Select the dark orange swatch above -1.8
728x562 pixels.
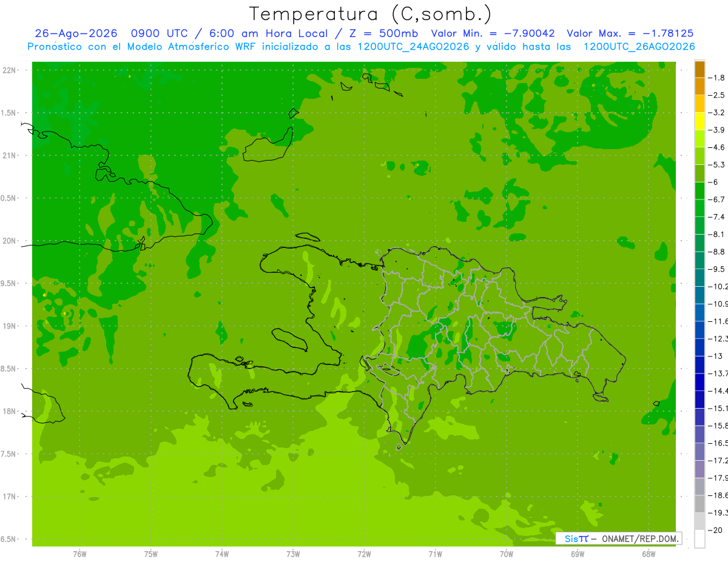pyautogui.click(x=699, y=69)
